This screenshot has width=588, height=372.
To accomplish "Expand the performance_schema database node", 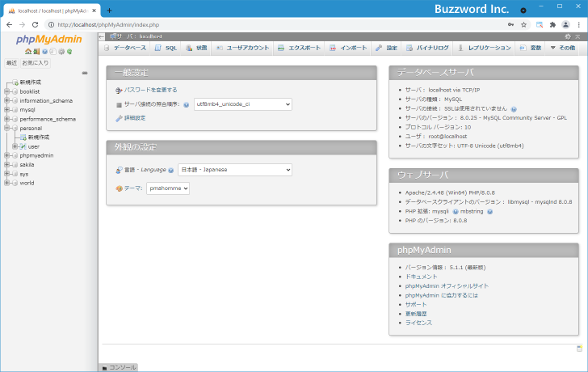I will click(x=6, y=119).
